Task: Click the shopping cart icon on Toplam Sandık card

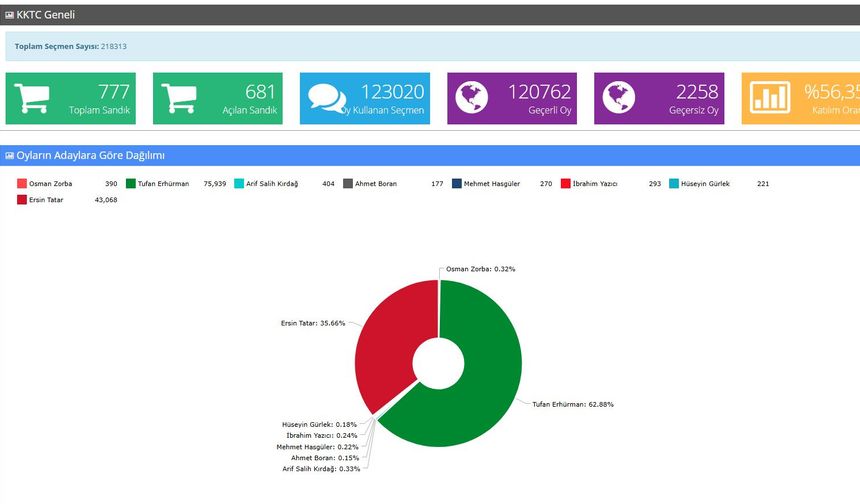Action: click(x=34, y=97)
